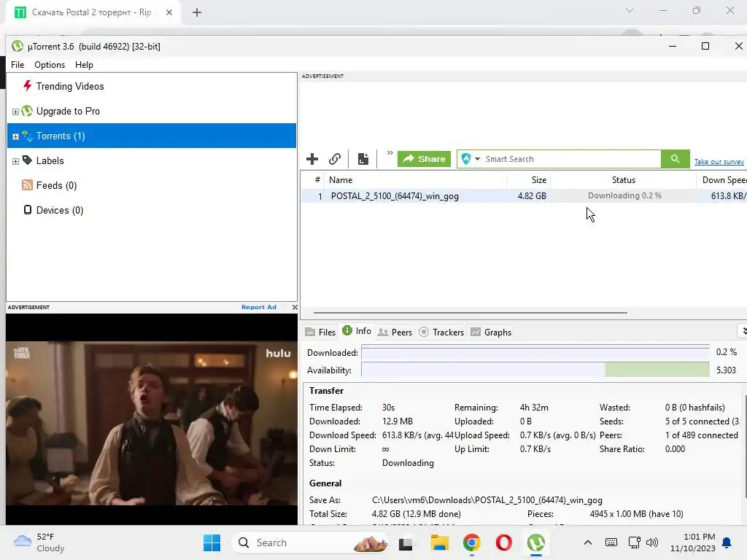Select Upgrade to Pro entry
Viewport: 747px width, 560px height.
[68, 111]
